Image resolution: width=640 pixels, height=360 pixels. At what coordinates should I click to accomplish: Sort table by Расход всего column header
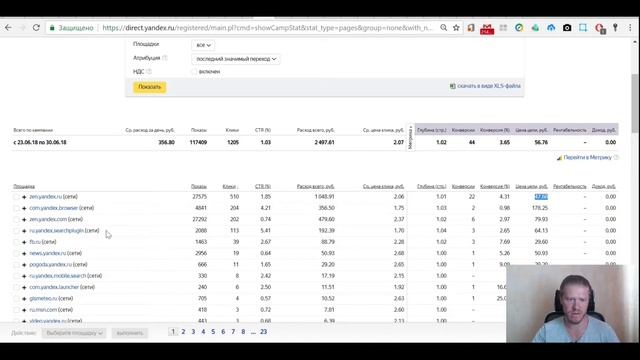click(316, 187)
